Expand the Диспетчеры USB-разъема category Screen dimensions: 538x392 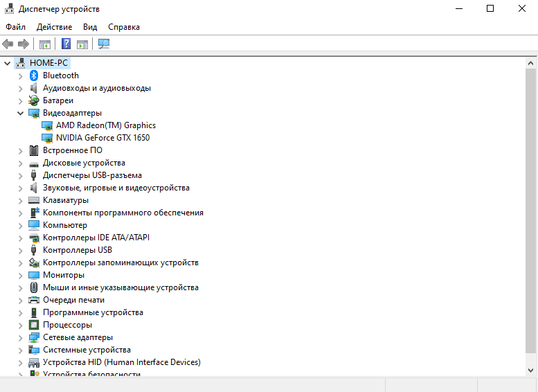click(x=21, y=176)
